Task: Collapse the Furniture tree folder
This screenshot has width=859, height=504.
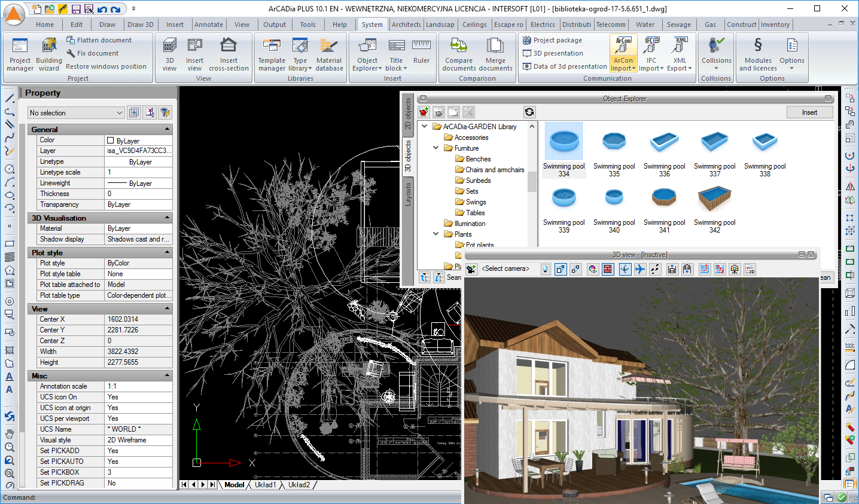Action: click(x=436, y=148)
